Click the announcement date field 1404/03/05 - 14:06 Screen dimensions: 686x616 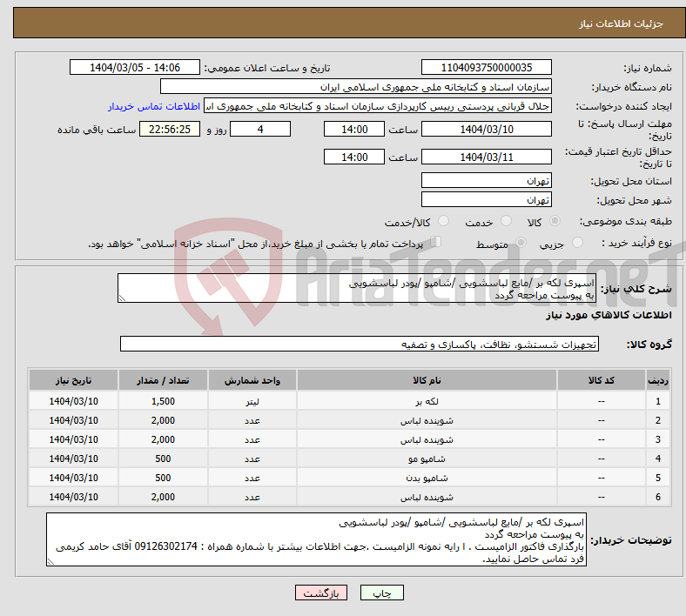tap(135, 68)
